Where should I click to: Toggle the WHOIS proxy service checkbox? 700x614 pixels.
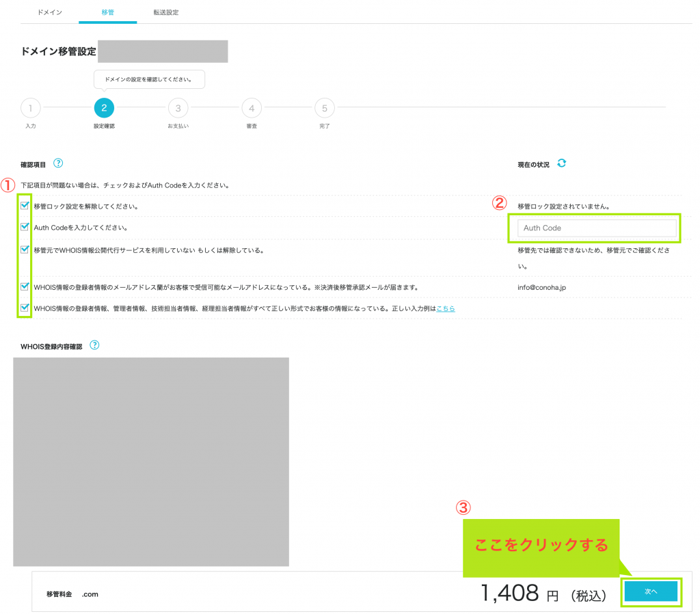click(x=25, y=250)
